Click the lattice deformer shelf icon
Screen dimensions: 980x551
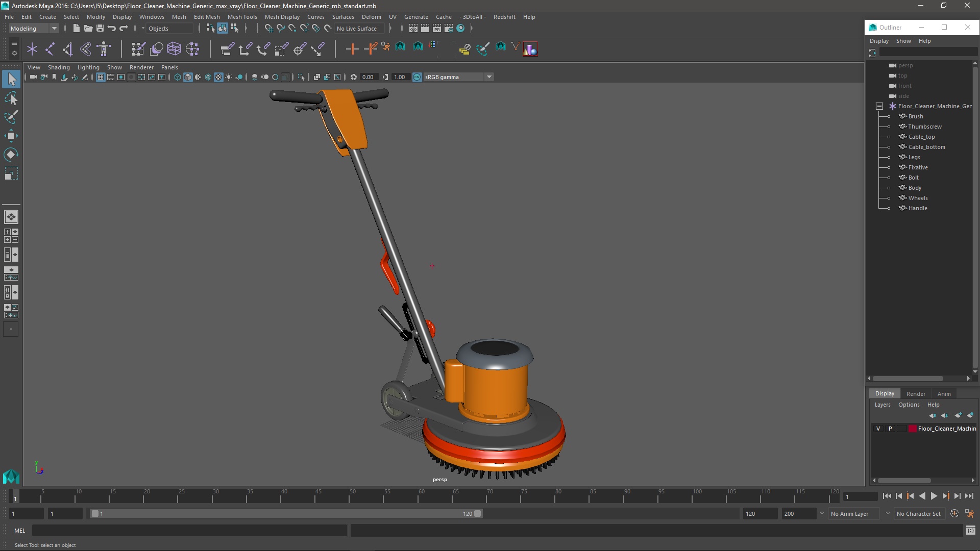coord(174,49)
